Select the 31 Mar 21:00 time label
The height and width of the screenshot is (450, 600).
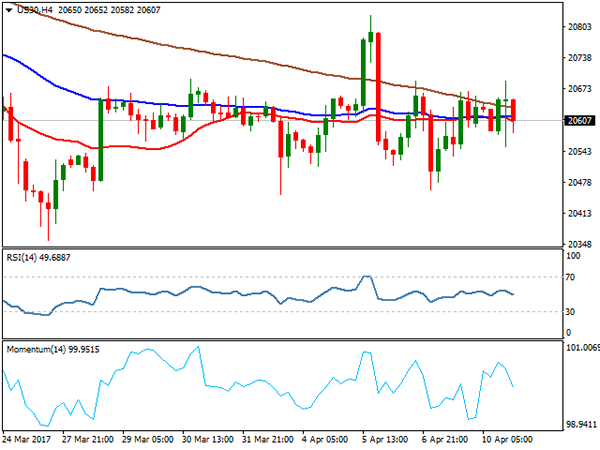coord(268,439)
